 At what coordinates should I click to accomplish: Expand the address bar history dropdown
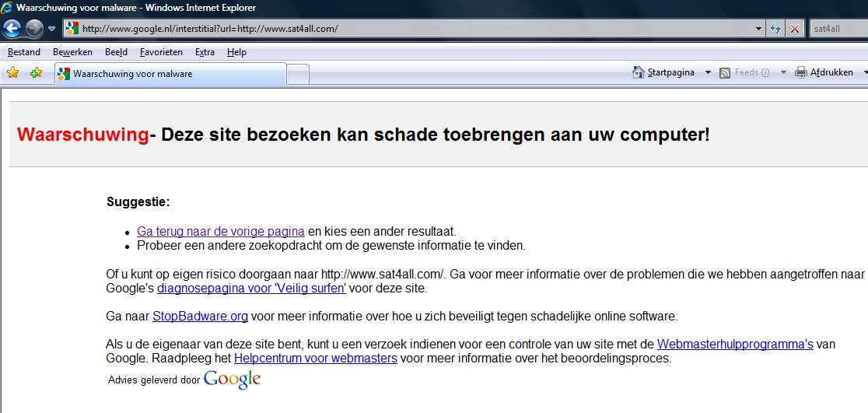pyautogui.click(x=758, y=29)
